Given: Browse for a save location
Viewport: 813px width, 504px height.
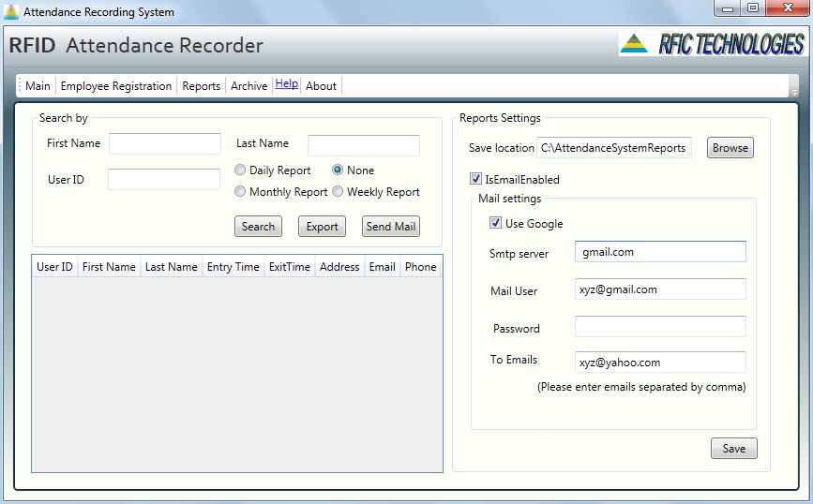Looking at the screenshot, I should point(730,148).
